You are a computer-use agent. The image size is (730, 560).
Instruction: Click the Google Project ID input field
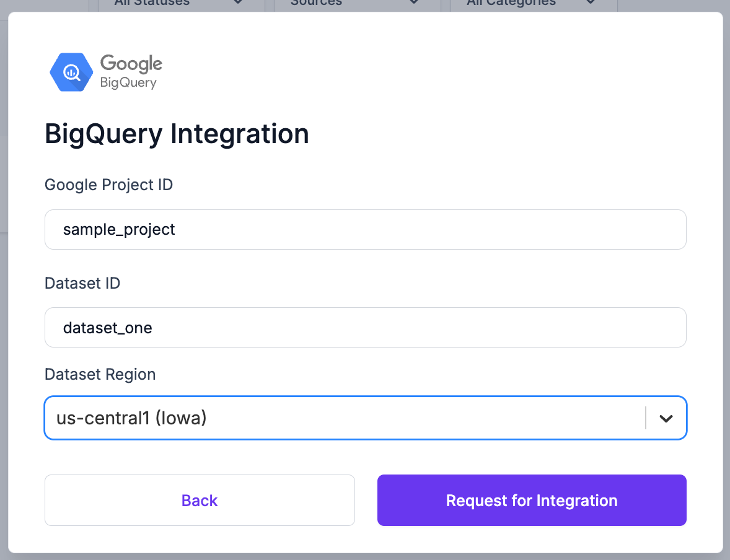(366, 229)
